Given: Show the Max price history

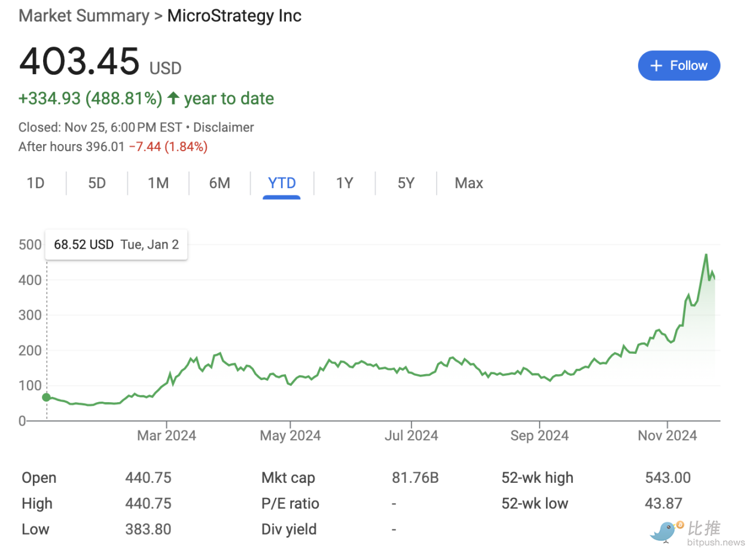Looking at the screenshot, I should click(468, 183).
